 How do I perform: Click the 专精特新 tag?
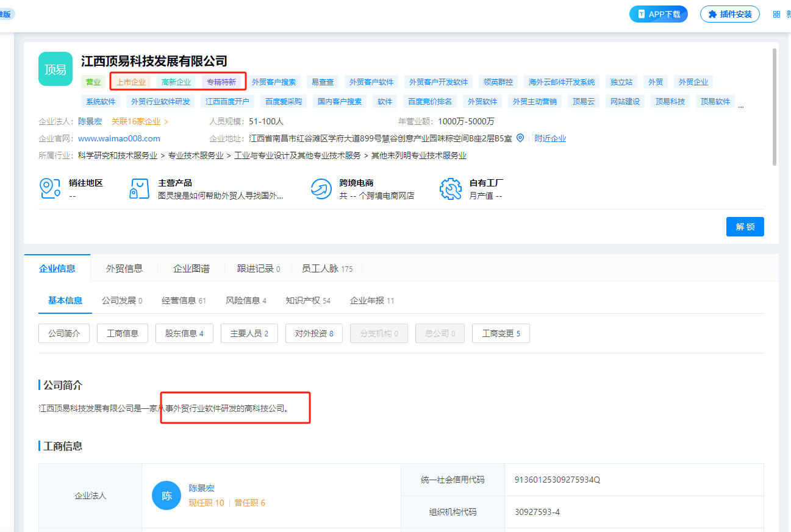(x=221, y=82)
